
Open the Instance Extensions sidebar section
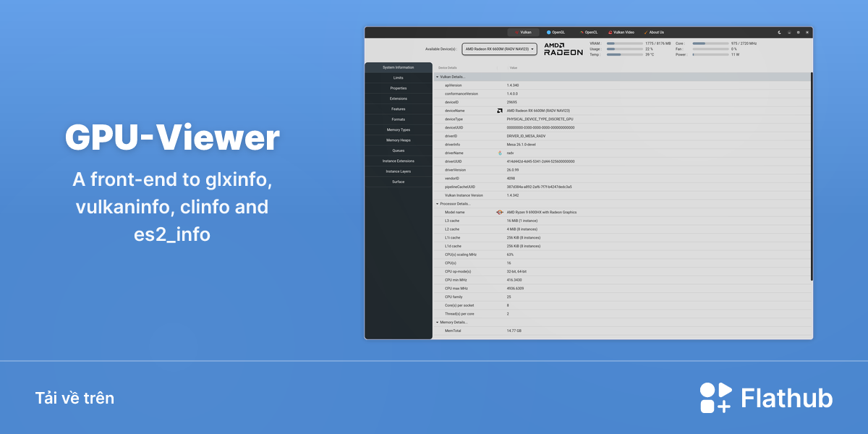click(399, 161)
